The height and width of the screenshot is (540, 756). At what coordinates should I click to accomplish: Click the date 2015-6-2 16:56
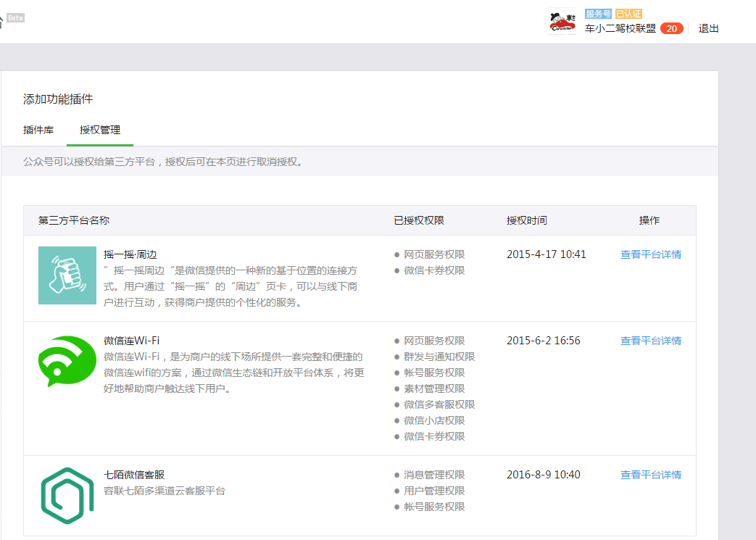[x=544, y=341]
